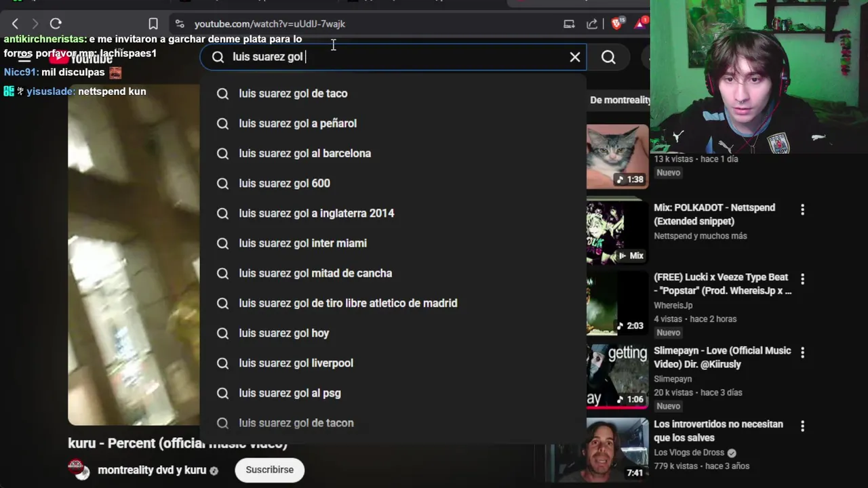The height and width of the screenshot is (488, 868).
Task: Open Slimepayn channel name
Action: 673,379
